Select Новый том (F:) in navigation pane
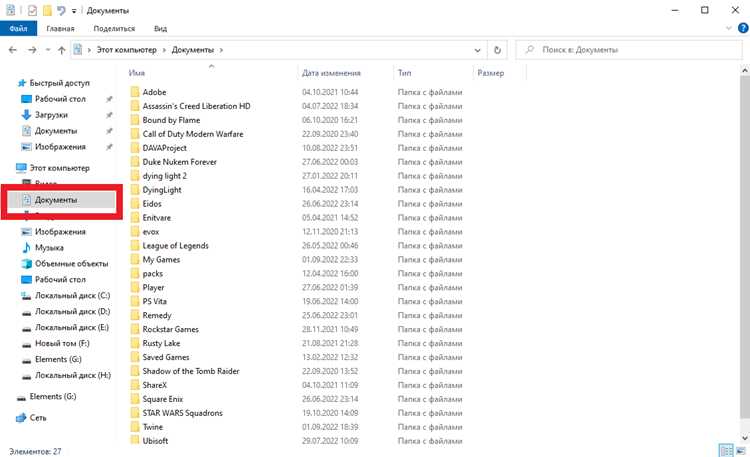 [x=62, y=344]
